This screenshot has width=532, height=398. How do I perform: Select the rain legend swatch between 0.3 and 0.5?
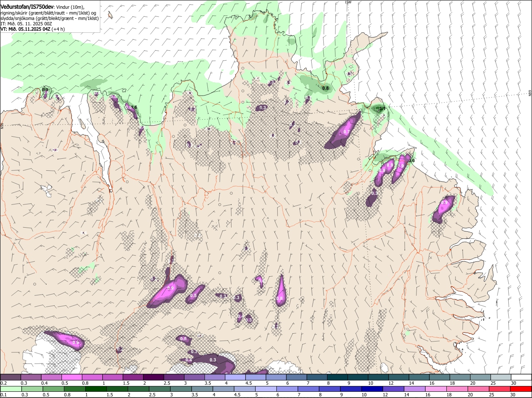[x=32, y=389]
